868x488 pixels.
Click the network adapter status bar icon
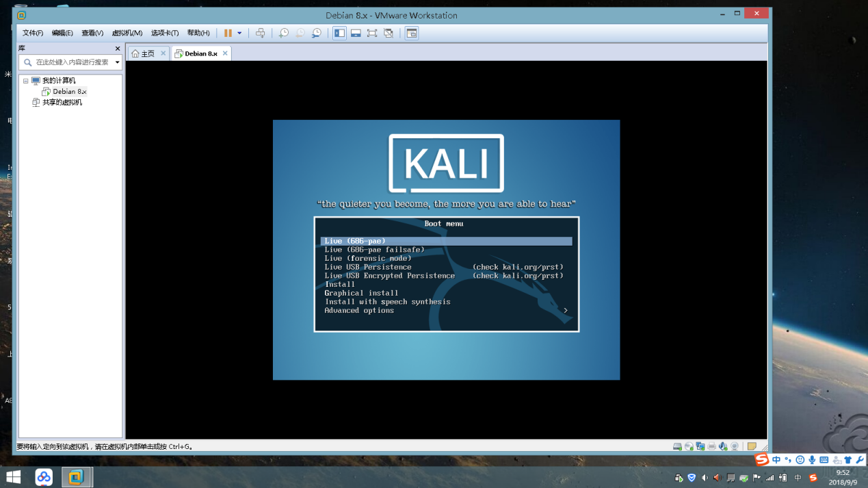[700, 446]
